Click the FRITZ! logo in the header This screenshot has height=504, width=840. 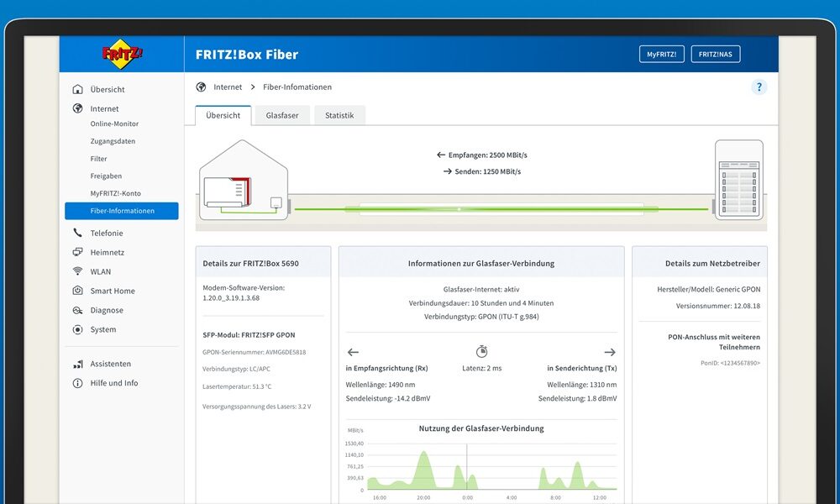(x=122, y=55)
